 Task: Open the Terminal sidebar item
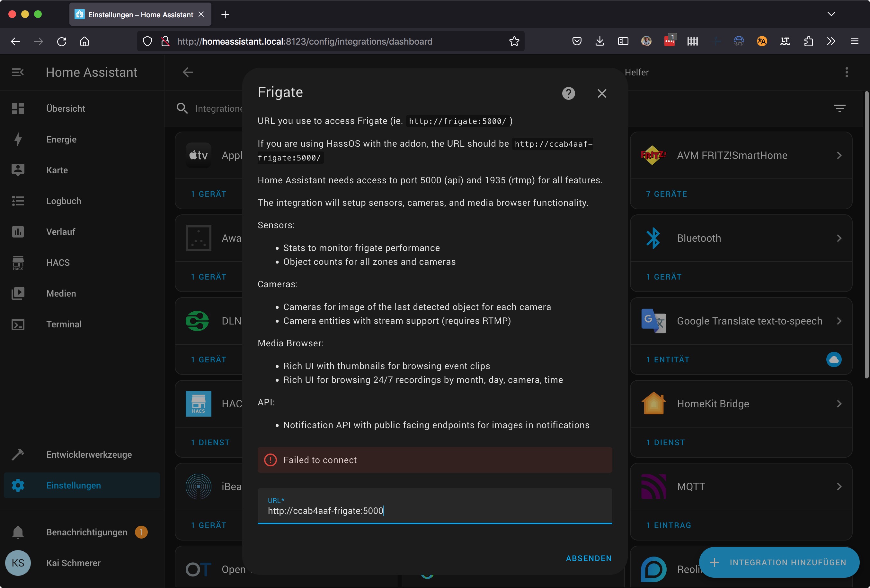pos(64,324)
